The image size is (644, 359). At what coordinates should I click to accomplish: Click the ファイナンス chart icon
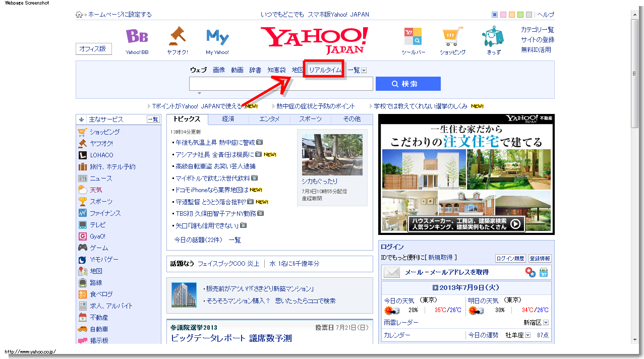(x=82, y=213)
